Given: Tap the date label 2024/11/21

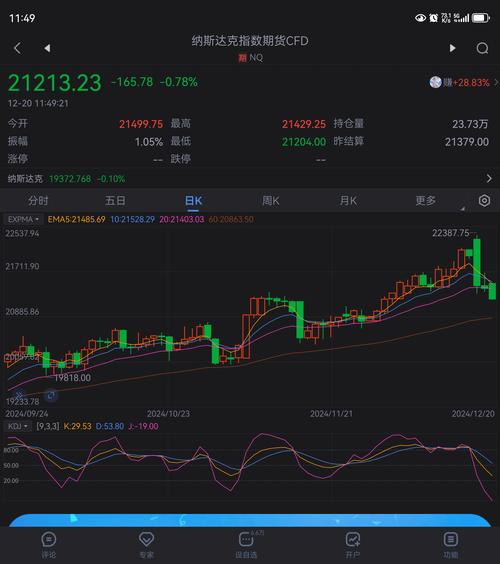Looking at the screenshot, I should coord(331,414).
